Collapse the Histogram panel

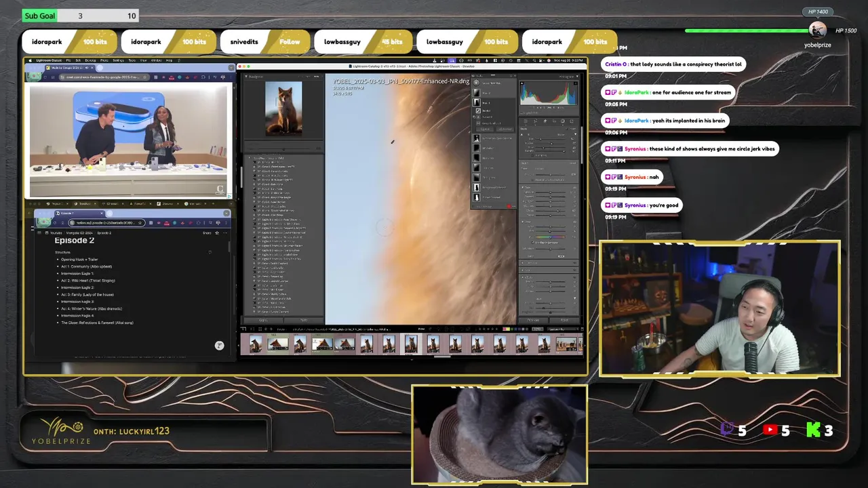[577, 77]
